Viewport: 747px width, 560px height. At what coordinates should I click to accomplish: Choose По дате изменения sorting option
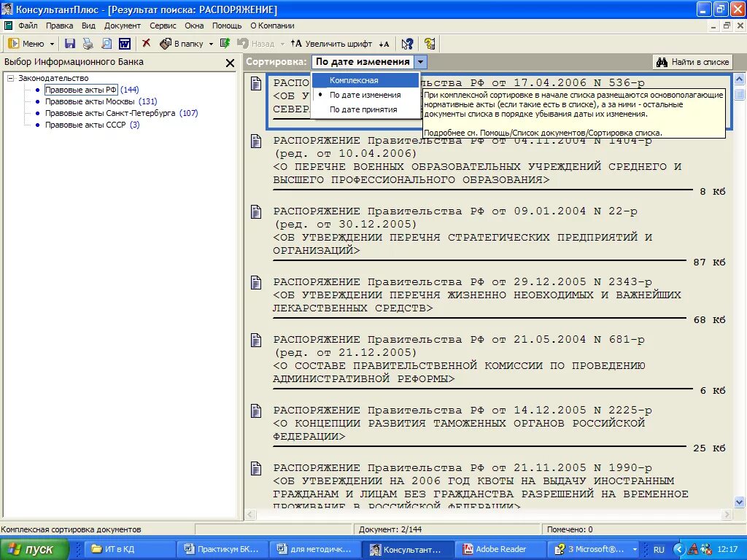click(365, 95)
